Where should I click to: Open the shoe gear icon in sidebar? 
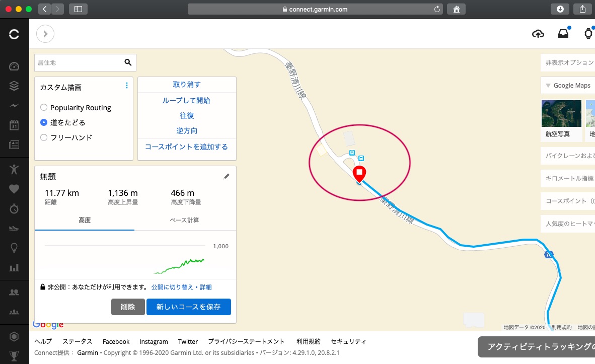tap(14, 228)
